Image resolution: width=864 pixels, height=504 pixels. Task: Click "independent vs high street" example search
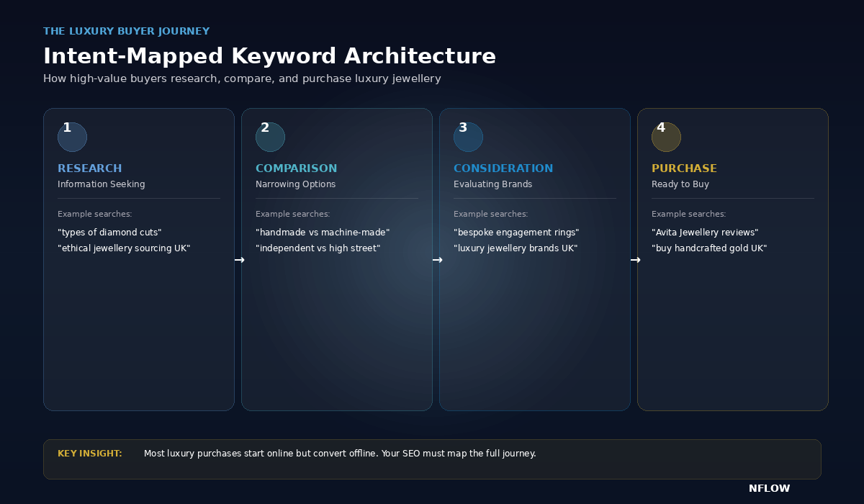point(318,248)
